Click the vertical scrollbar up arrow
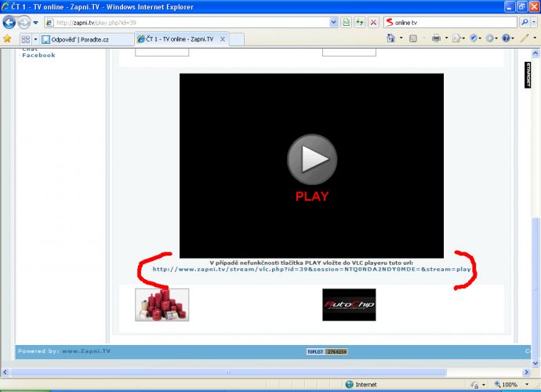Image resolution: width=541 pixels, height=392 pixels. coord(536,53)
